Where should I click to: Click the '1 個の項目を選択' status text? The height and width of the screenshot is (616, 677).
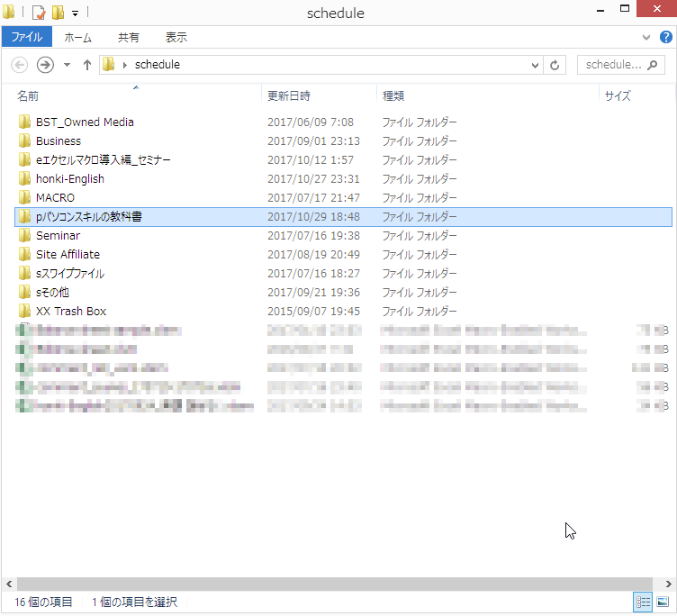(x=134, y=602)
